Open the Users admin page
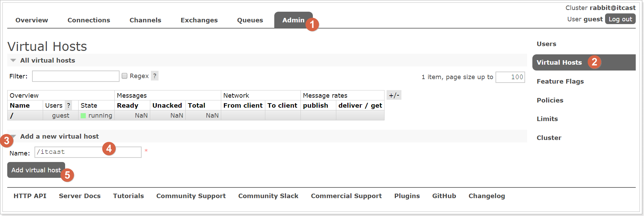 (546, 44)
